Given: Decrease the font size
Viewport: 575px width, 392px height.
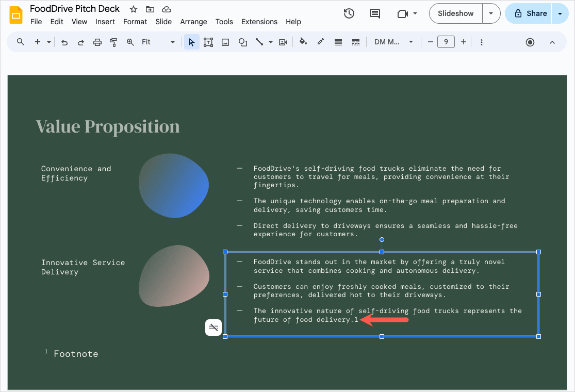Looking at the screenshot, I should click(x=431, y=42).
